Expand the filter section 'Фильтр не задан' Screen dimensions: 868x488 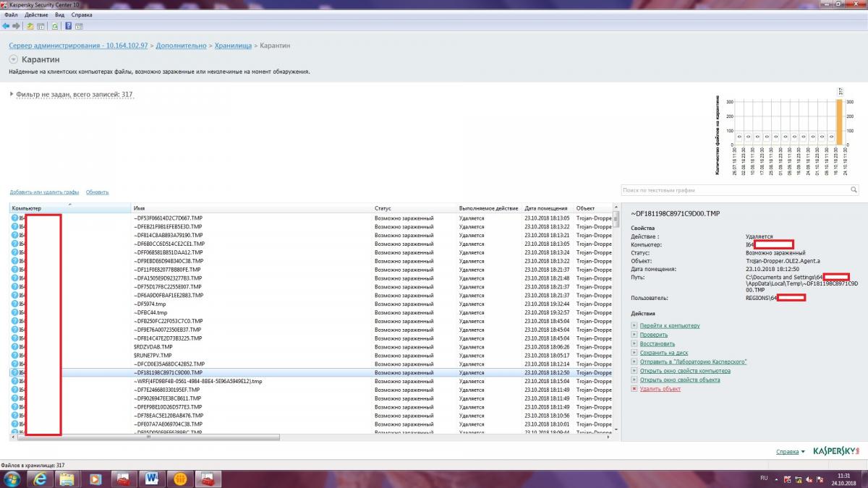pyautogui.click(x=12, y=94)
